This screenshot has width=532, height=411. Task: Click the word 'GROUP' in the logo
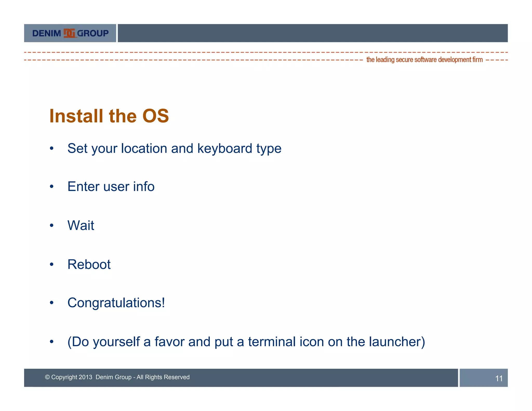(93, 33)
